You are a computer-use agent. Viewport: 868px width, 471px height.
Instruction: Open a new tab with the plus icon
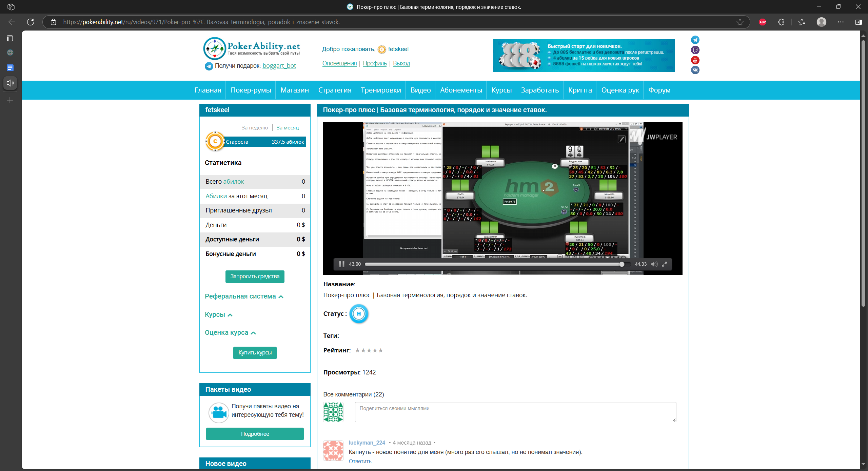pyautogui.click(x=10, y=100)
